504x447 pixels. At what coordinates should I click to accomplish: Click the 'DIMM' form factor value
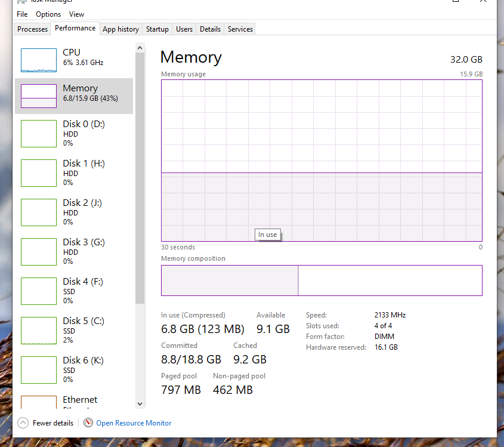[x=384, y=337]
